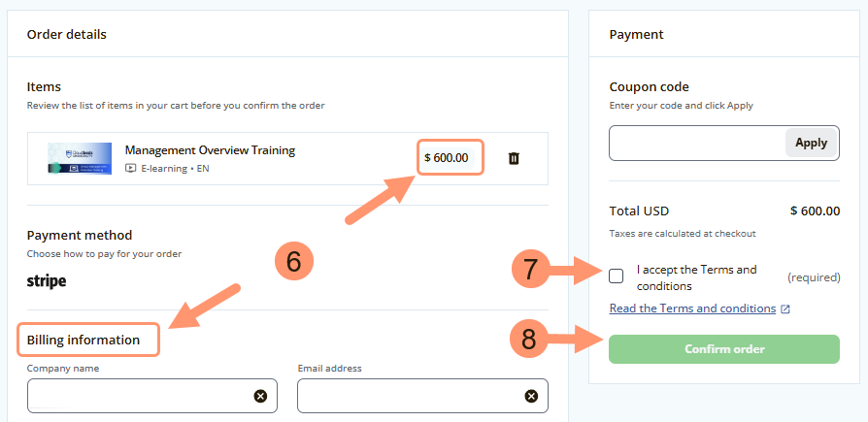Focus the Coupon code input field
Screen dimensions: 868x422
(697, 143)
